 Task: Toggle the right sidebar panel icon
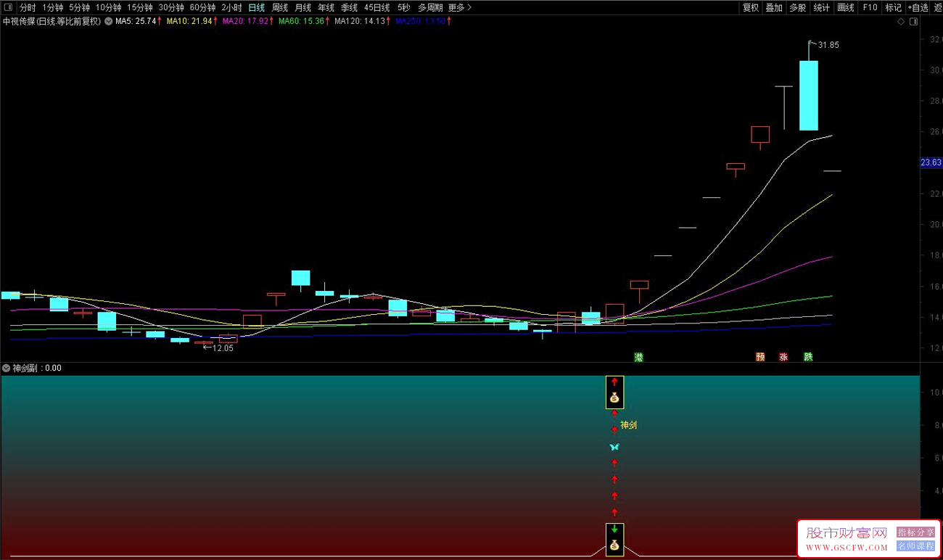(x=914, y=22)
